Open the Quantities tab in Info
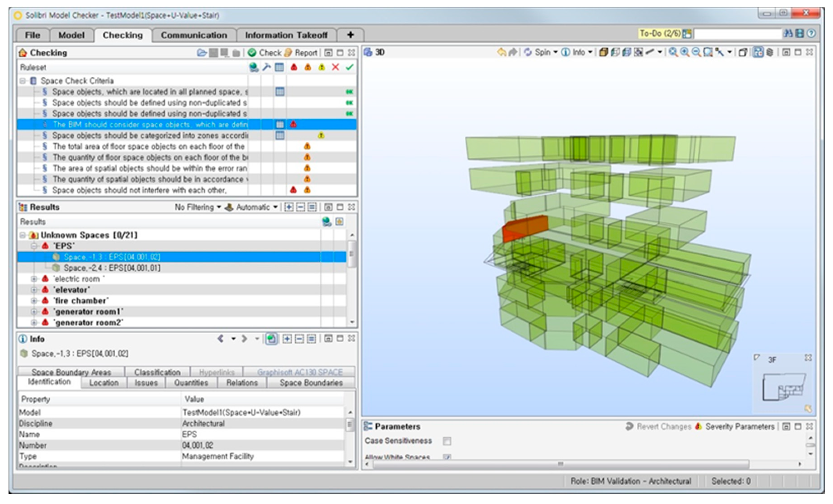The image size is (833, 504). (x=191, y=383)
